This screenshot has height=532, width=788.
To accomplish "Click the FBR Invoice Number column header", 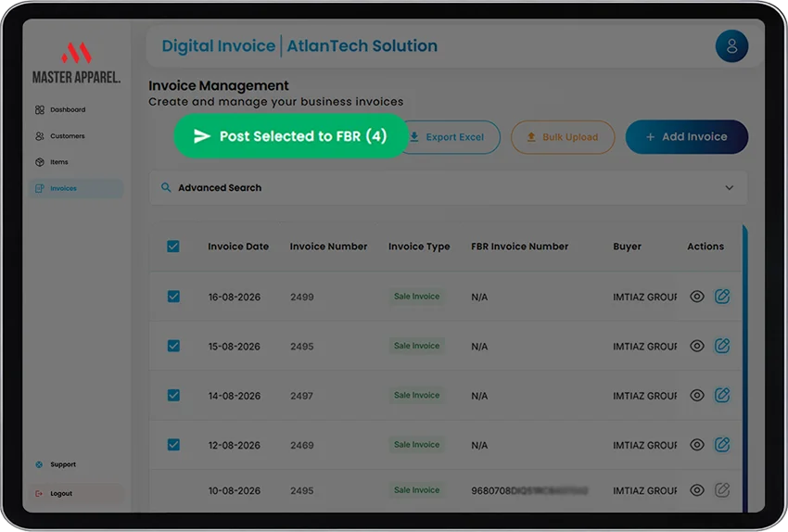I will pos(520,247).
